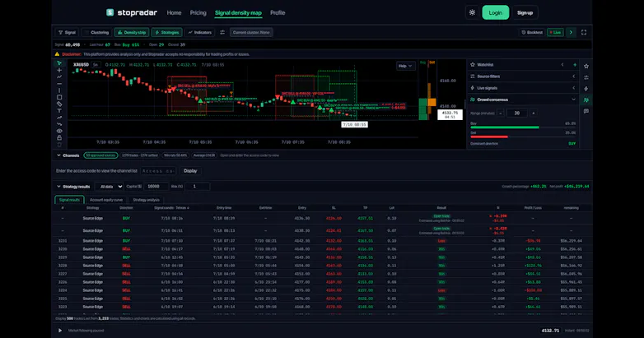Click the Risk percent input field
644x338 pixels.
pos(197,186)
